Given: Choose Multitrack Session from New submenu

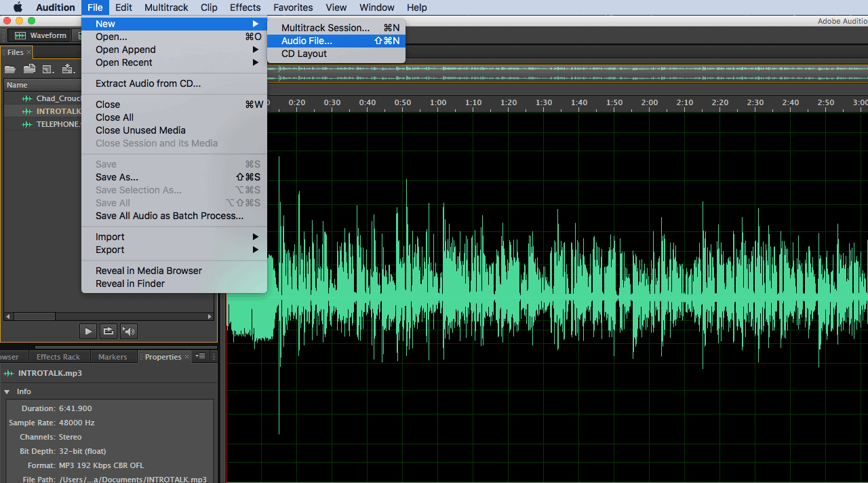Looking at the screenshot, I should coord(336,28).
